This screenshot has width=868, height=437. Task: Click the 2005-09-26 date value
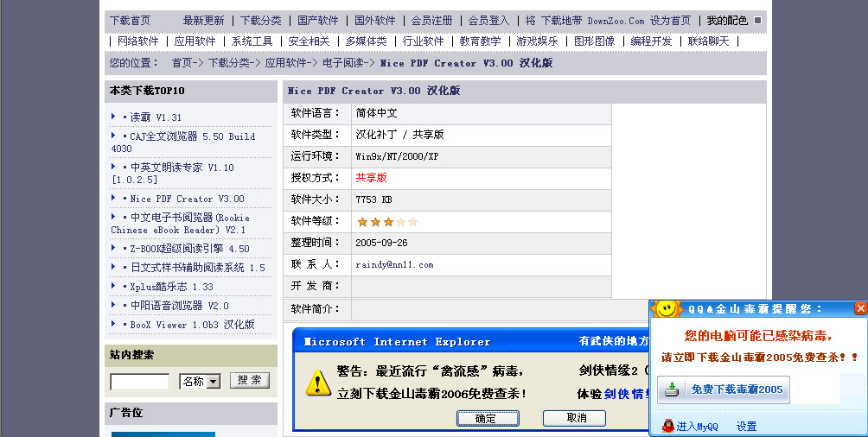381,243
